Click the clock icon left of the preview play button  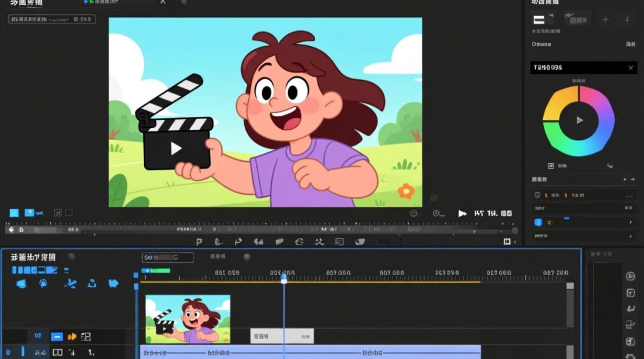tap(437, 213)
